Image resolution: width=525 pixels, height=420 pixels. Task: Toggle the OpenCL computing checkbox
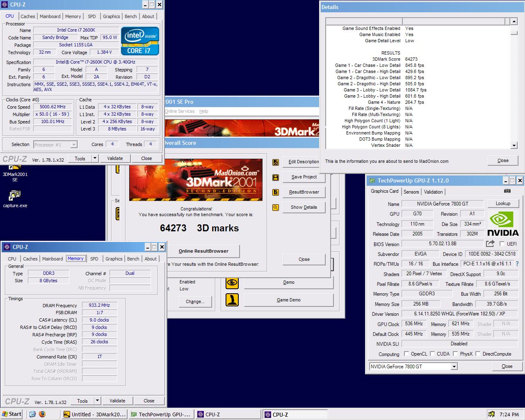[406, 354]
